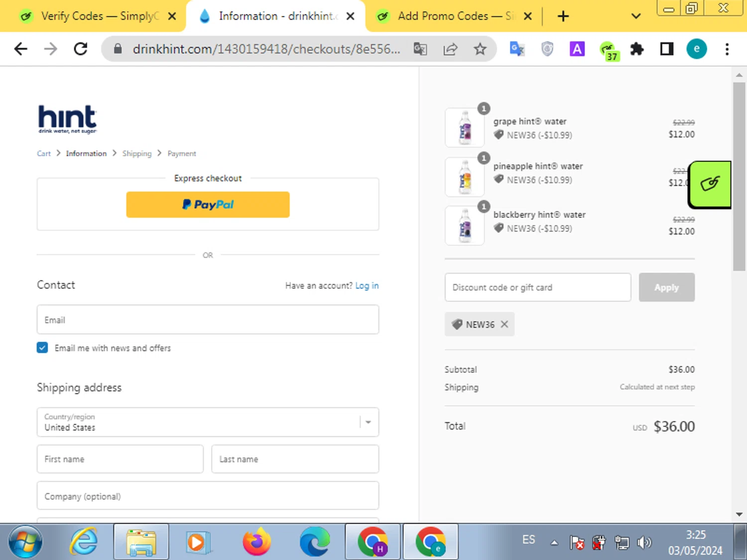Expand the Country/region dropdown
747x560 pixels.
208,422
